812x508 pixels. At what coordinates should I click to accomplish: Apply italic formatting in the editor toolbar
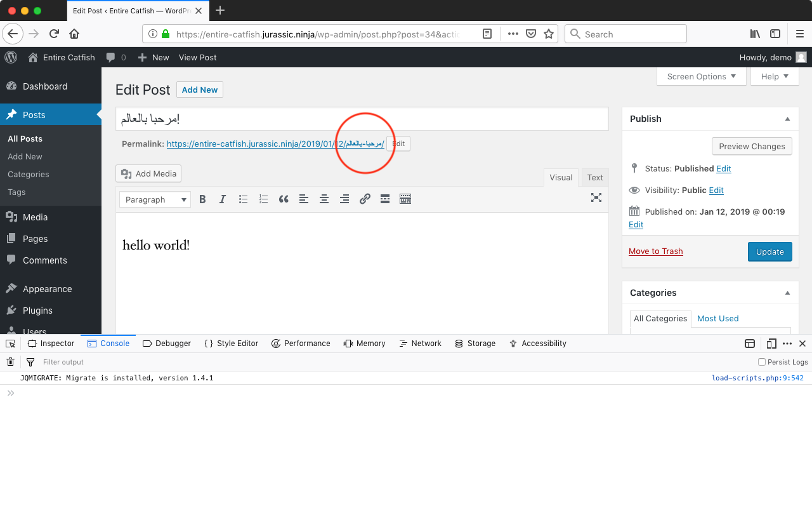(x=223, y=199)
